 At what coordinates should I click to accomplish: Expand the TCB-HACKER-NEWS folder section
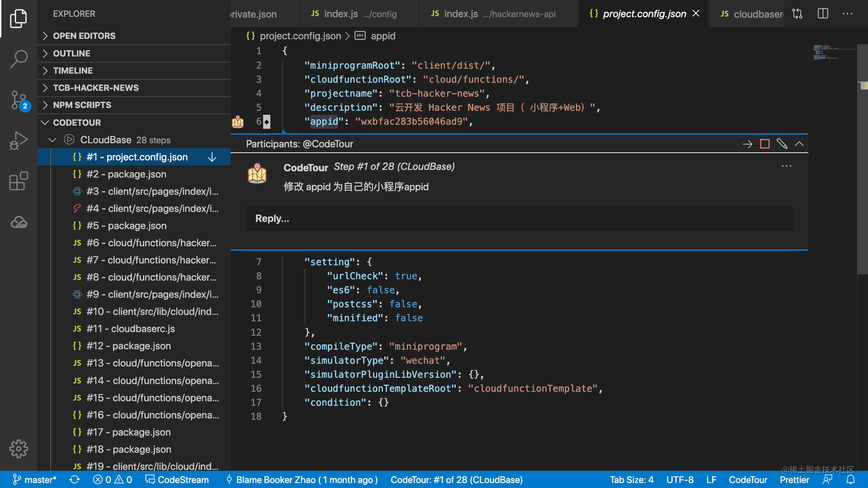pos(134,88)
